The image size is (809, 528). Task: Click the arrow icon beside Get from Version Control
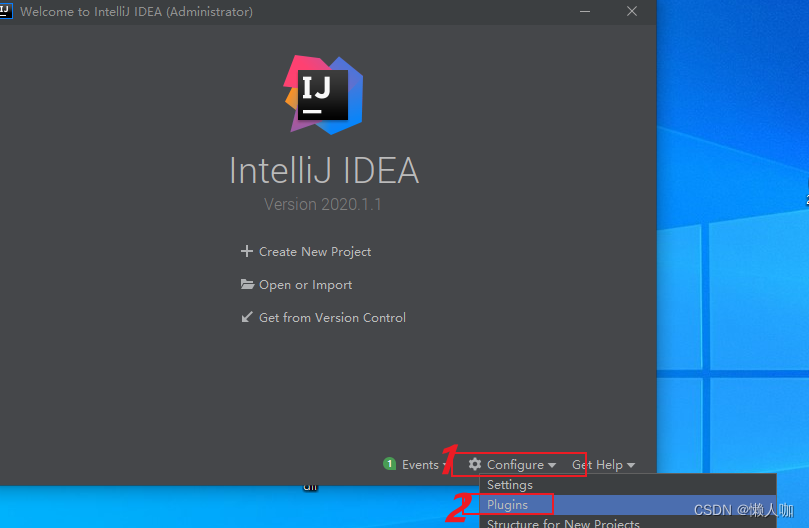[247, 317]
